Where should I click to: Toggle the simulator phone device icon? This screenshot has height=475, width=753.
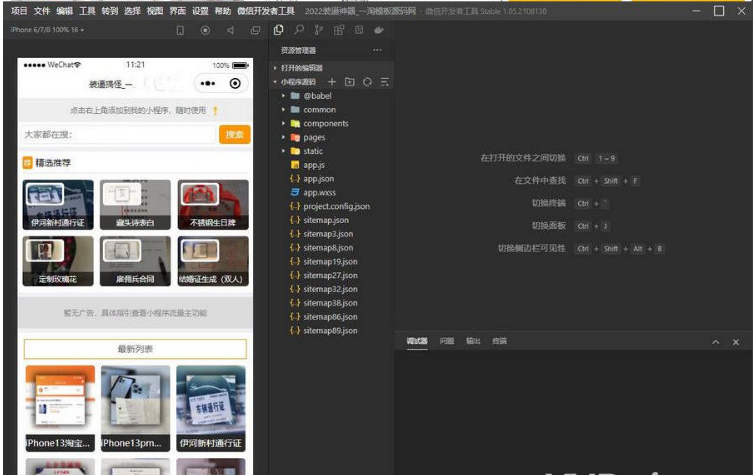180,30
